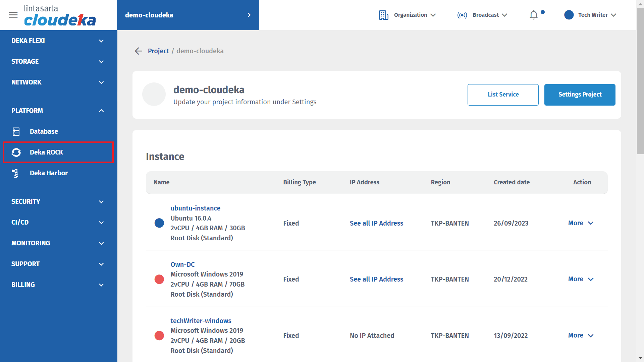Click the Deka ROCK sync icon
644x362 pixels.
[16, 152]
